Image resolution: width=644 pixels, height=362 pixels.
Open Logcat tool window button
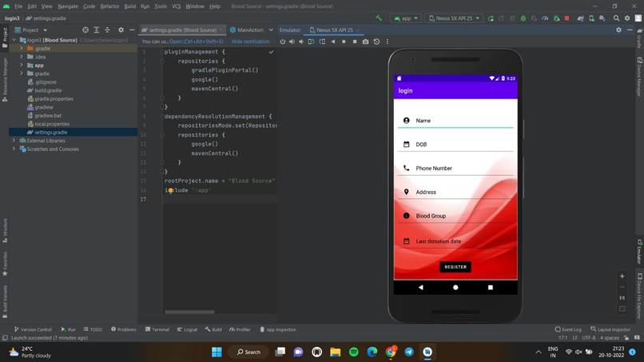187,329
